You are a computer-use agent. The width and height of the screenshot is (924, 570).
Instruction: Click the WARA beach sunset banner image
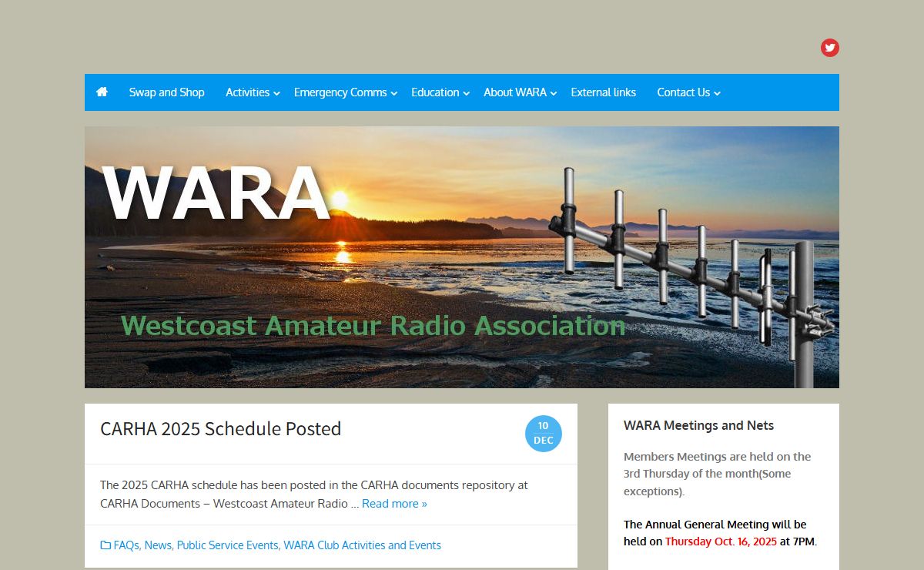pos(462,257)
